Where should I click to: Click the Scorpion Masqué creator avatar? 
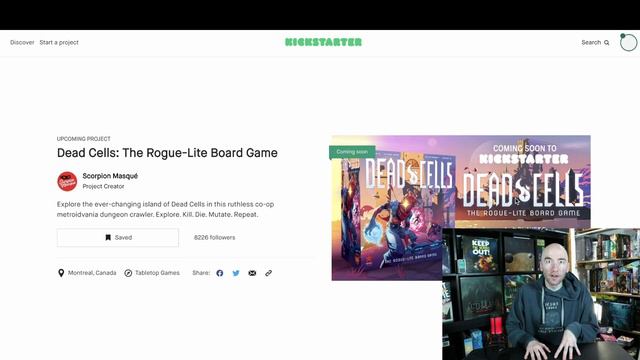pos(67,181)
